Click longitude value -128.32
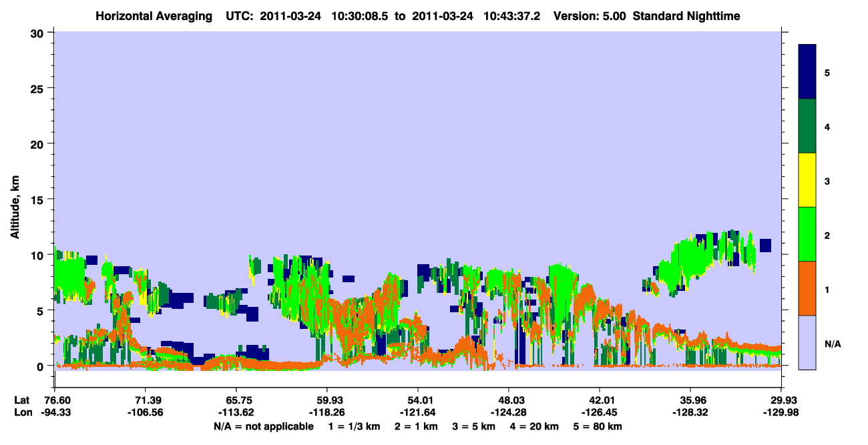868x445 pixels. coord(690,413)
